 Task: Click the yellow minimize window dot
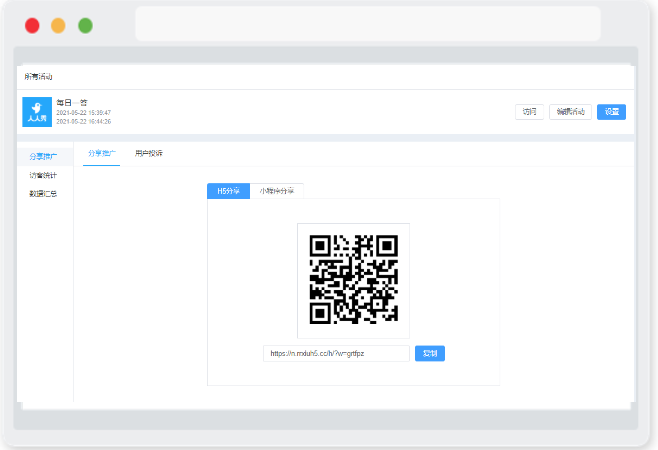pos(58,26)
